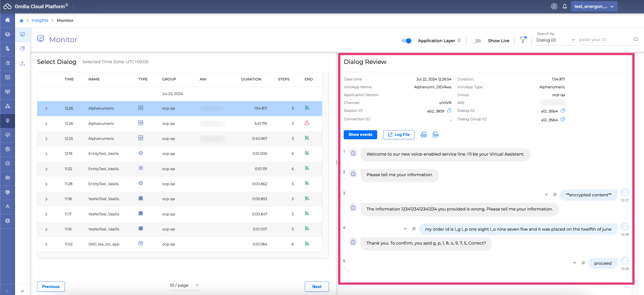
Task: Expand the 12:19 EntityTest_Vasilis row
Action: tap(46, 154)
